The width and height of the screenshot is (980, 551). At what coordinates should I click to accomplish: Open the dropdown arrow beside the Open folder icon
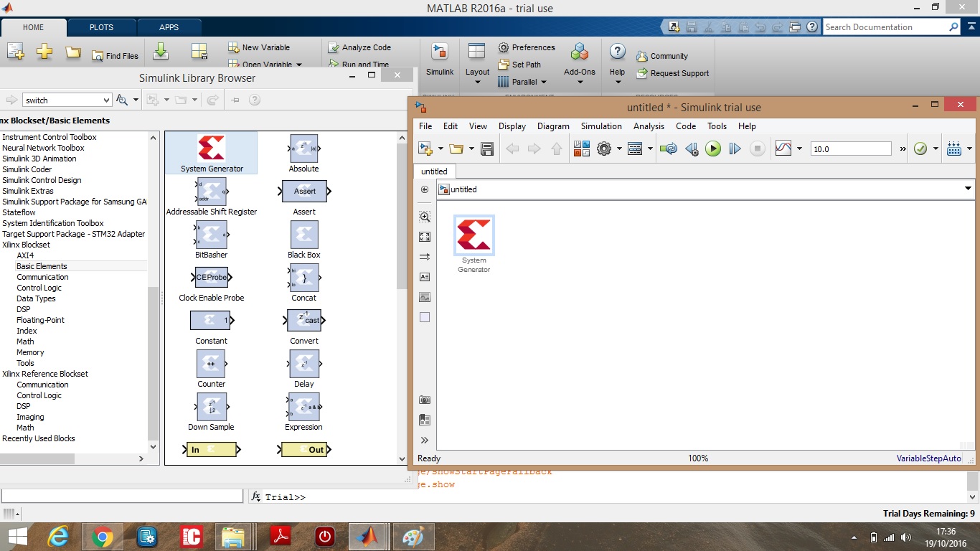tap(471, 149)
